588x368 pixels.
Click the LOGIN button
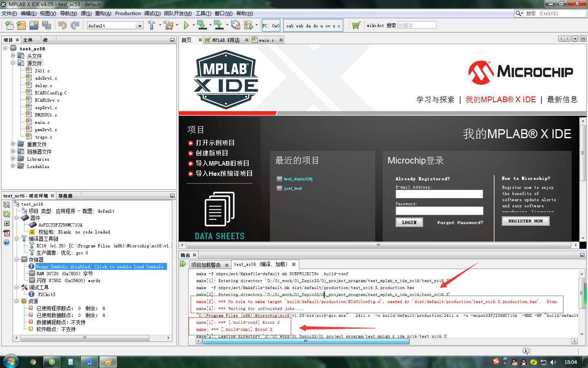pyautogui.click(x=409, y=222)
